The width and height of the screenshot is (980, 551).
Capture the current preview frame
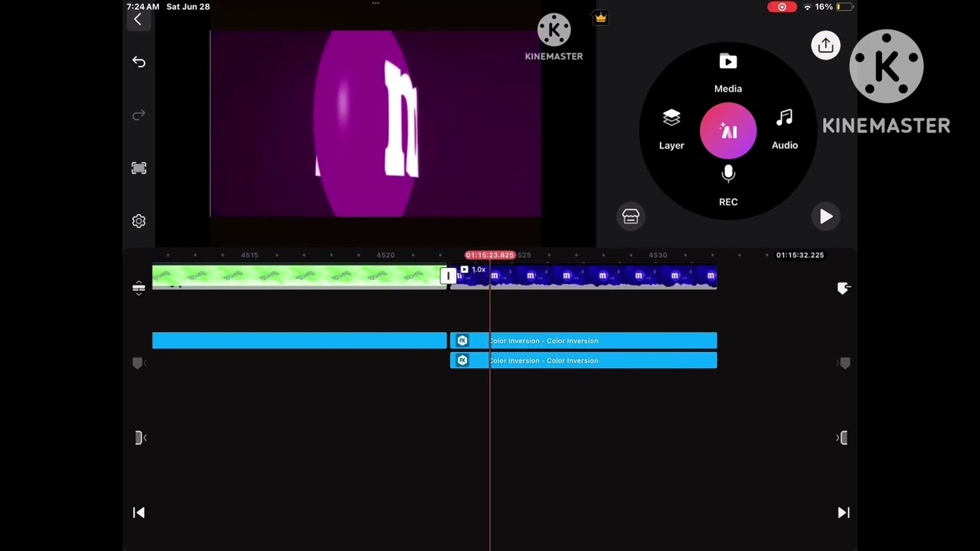(139, 168)
